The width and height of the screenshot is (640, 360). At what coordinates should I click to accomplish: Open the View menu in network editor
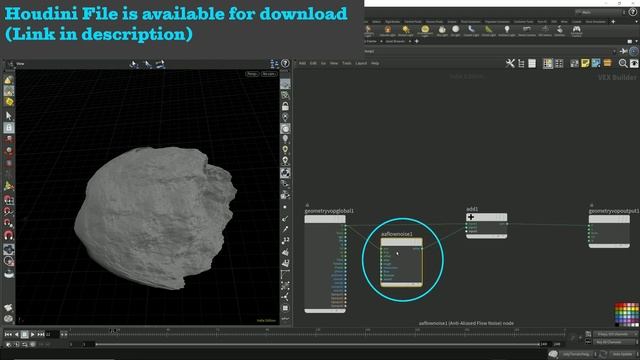(x=334, y=63)
